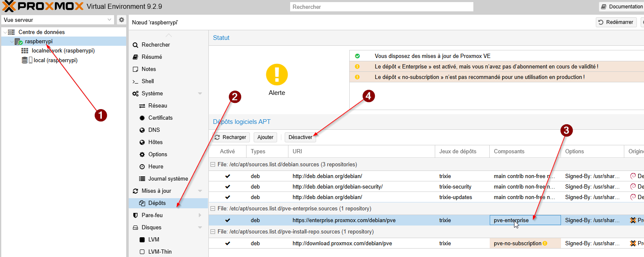Click the no-subscription warning status icon

pos(357,77)
